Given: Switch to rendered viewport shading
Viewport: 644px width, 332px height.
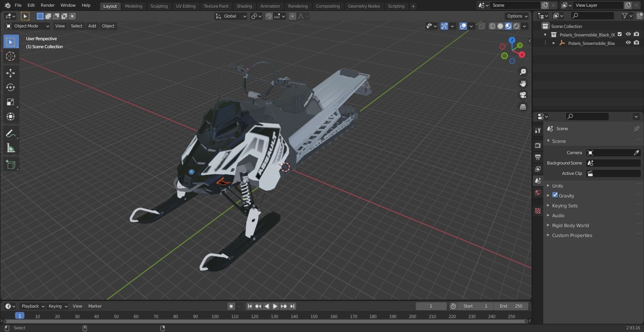Looking at the screenshot, I should 517,26.
